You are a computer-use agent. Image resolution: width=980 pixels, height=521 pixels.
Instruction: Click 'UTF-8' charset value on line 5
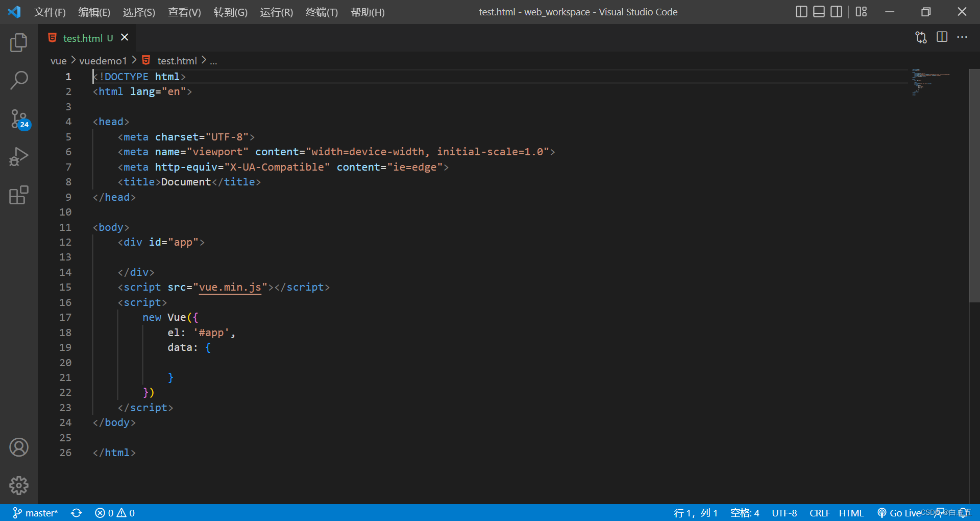(x=227, y=137)
